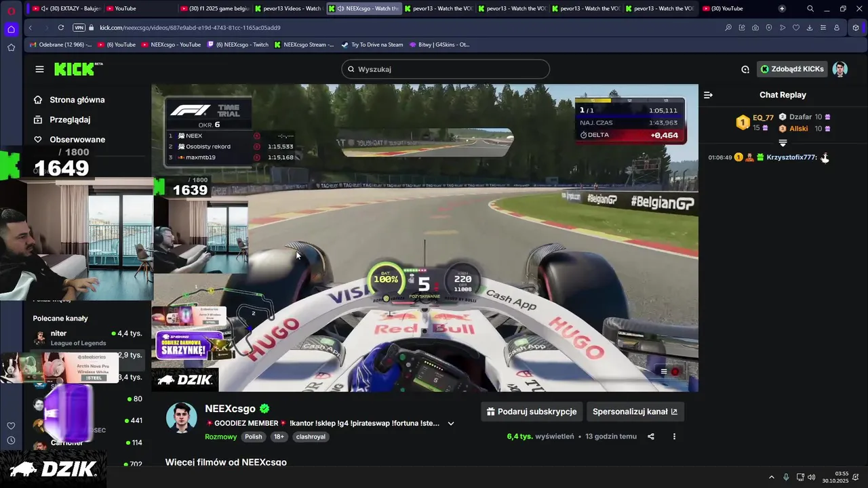Image resolution: width=868 pixels, height=488 pixels.
Task: Click the NEEXcsgo channel avatar
Action: (x=181, y=418)
